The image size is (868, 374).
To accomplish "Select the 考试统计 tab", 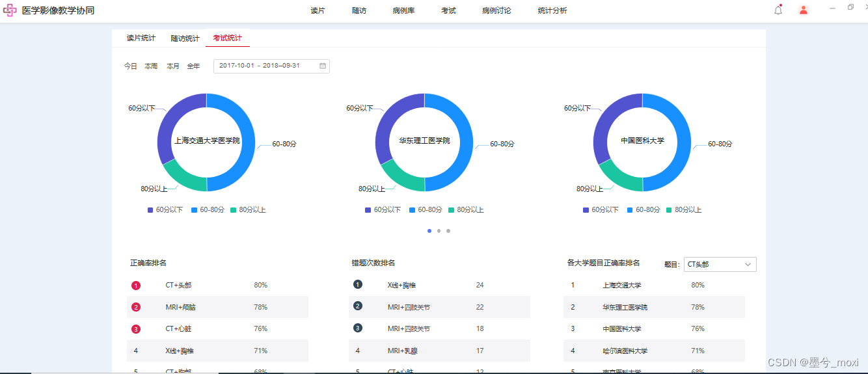I will point(228,38).
